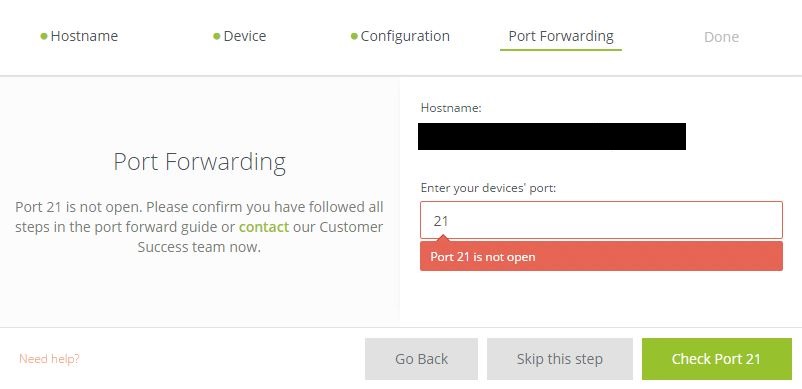Open the contact Customer Success link
Viewport: 802px width, 389px height.
point(264,227)
